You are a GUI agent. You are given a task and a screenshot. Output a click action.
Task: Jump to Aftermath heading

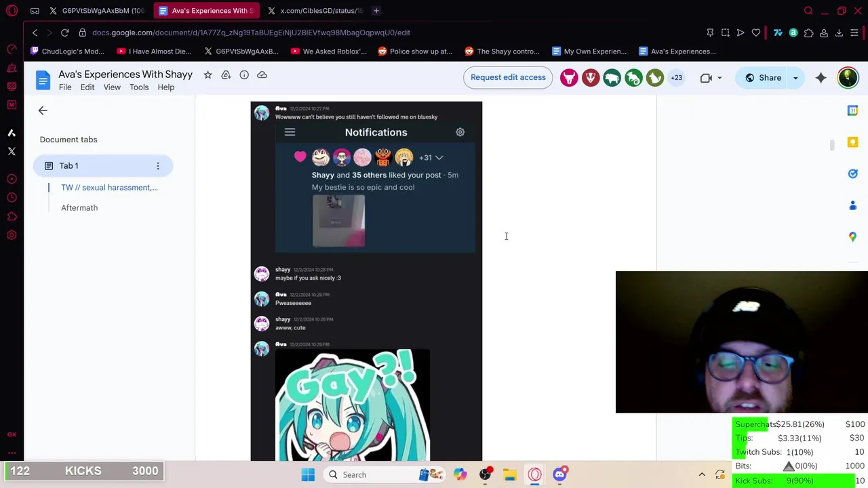[x=79, y=208]
